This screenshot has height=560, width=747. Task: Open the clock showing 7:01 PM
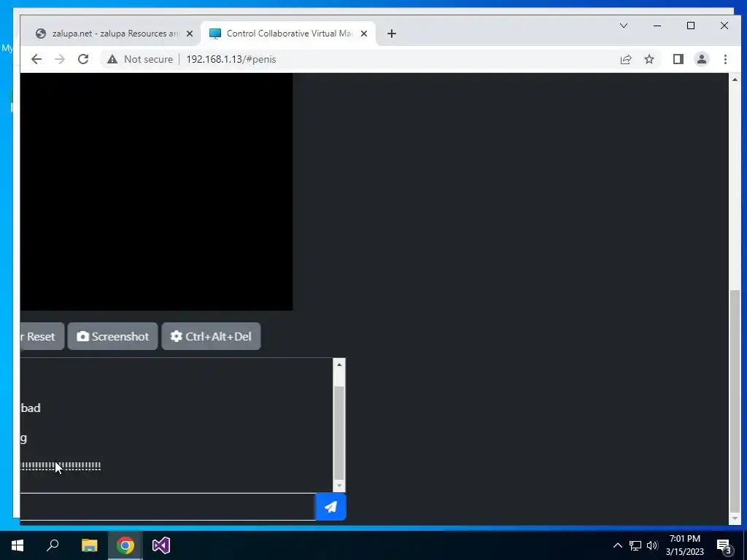[684, 545]
